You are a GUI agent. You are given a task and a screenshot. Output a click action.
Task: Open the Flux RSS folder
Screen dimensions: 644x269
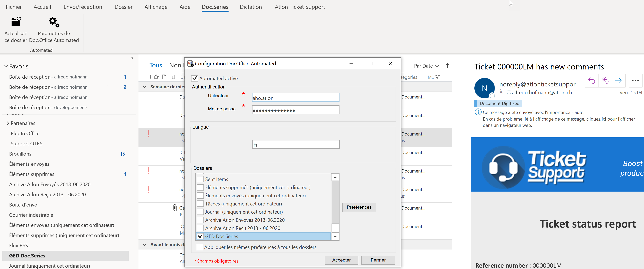[19, 246]
